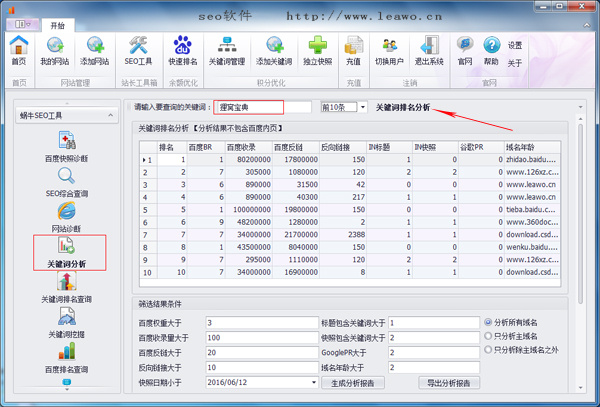Open the 官网 website icon
This screenshot has height=407, width=600.
[x=465, y=50]
